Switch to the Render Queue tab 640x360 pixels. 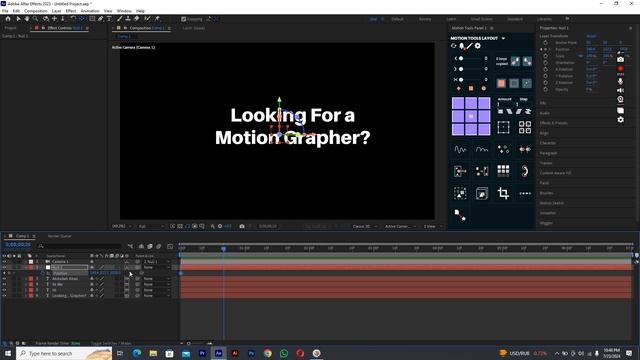(x=60, y=236)
